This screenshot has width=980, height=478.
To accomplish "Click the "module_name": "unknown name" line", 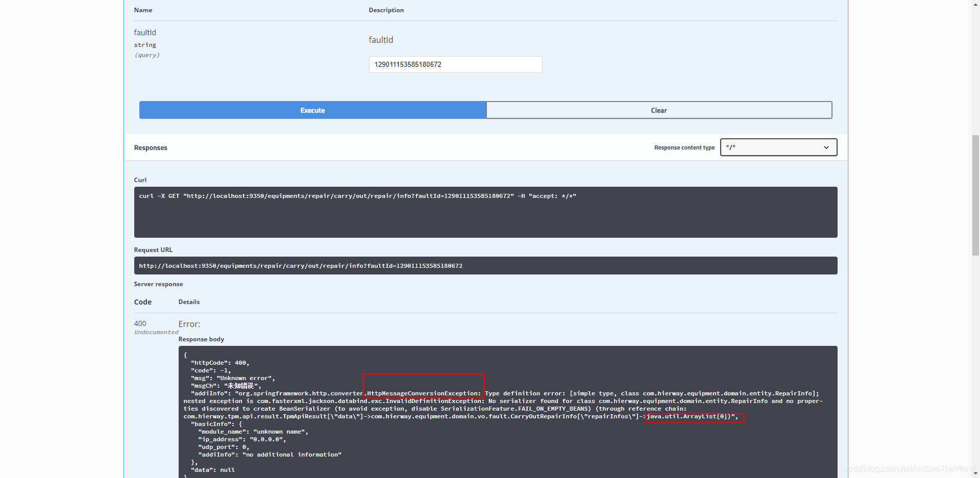I will (x=253, y=432).
